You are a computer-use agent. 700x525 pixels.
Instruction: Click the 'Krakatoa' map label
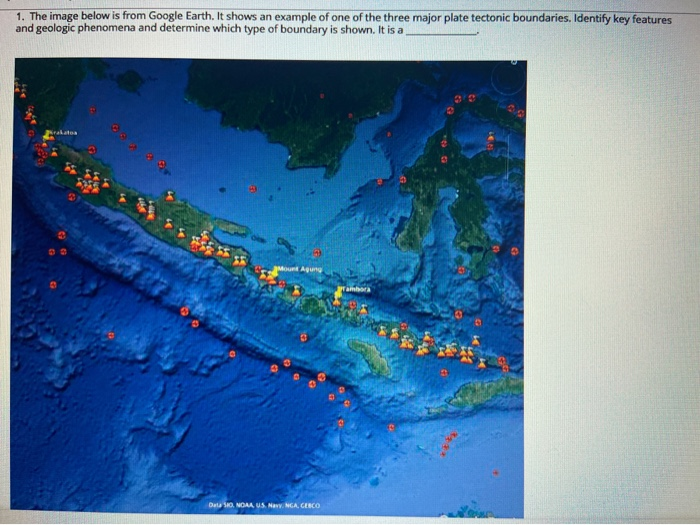click(64, 133)
